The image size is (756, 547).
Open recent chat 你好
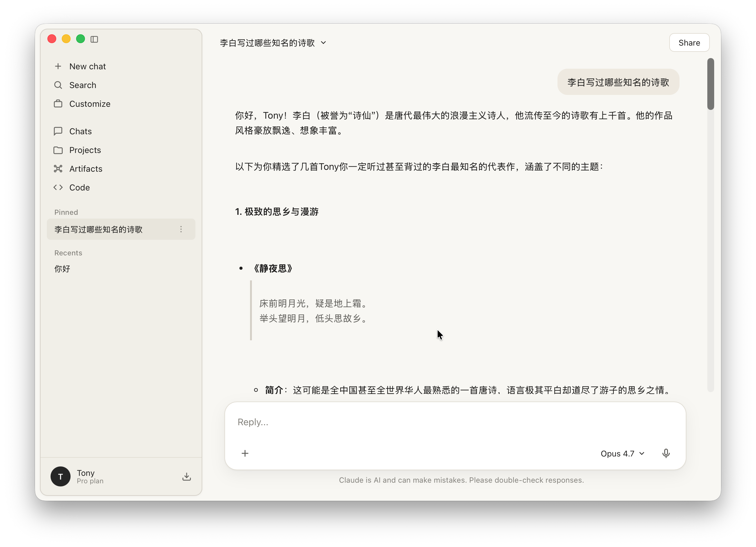(x=62, y=269)
